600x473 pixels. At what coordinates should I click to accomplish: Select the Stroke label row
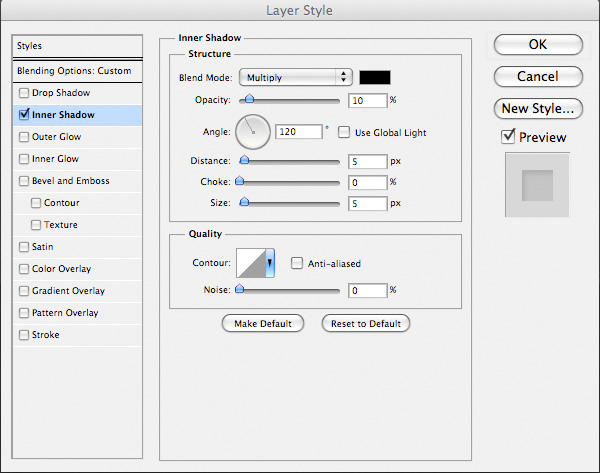77,335
